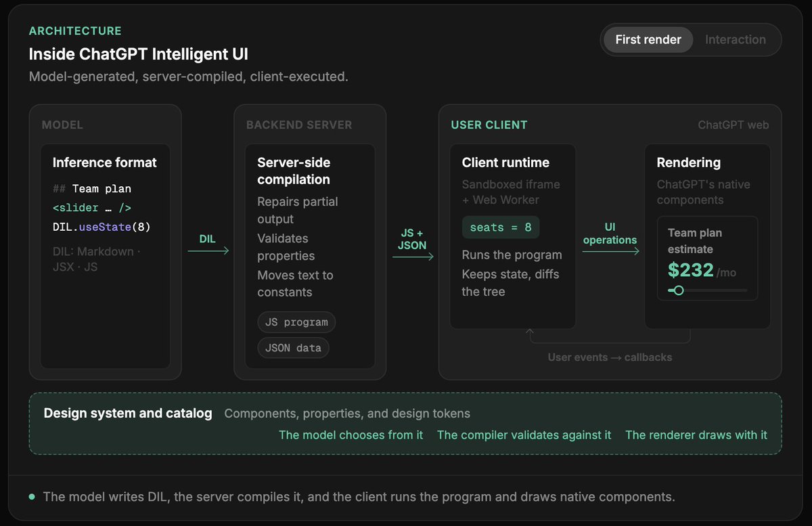Click 'Components, properties, and design tokens' text
The image size is (812, 526).
coord(347,413)
